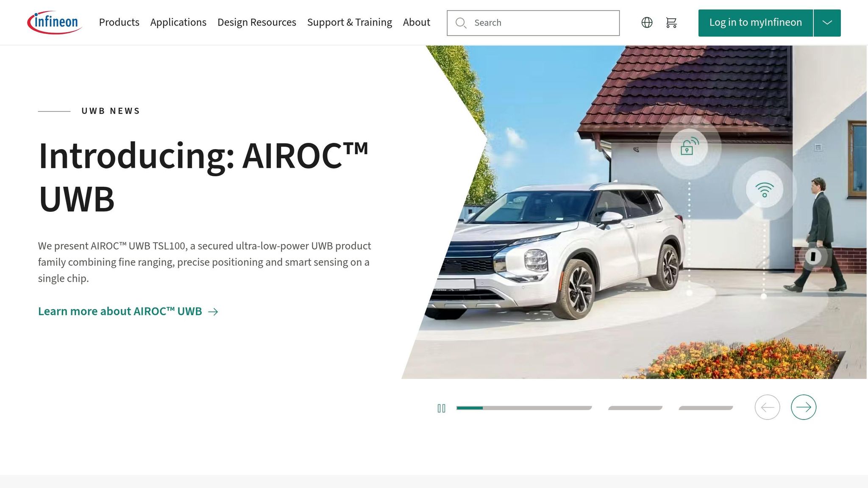Open the globe language selector
The width and height of the screenshot is (868, 488).
pyautogui.click(x=647, y=22)
